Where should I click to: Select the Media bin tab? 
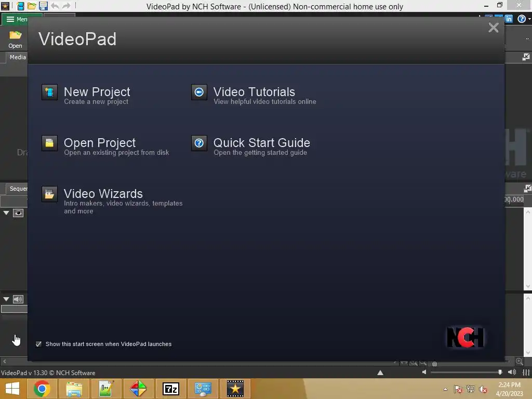coord(17,57)
